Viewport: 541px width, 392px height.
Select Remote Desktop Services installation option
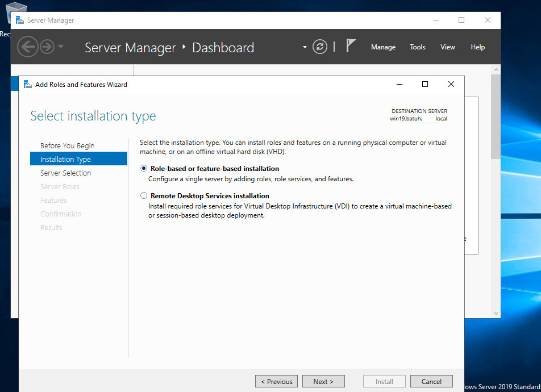coord(143,196)
